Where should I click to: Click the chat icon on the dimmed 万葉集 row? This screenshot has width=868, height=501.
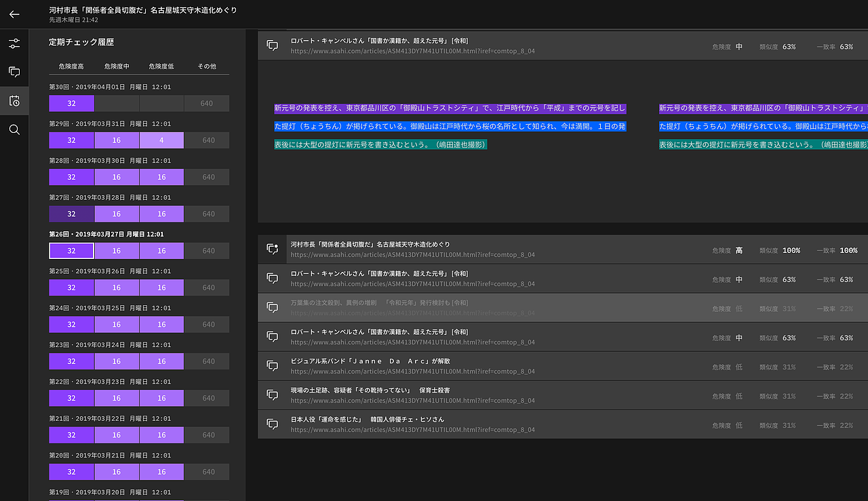272,307
